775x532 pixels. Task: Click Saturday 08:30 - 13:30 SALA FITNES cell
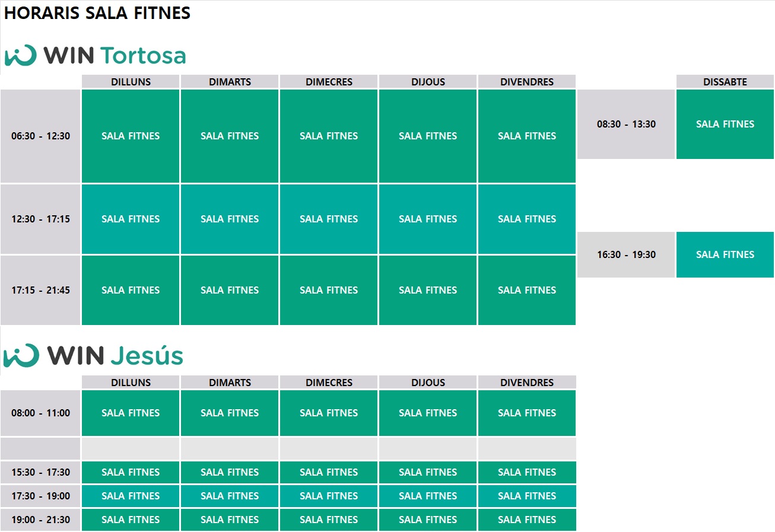click(725, 124)
